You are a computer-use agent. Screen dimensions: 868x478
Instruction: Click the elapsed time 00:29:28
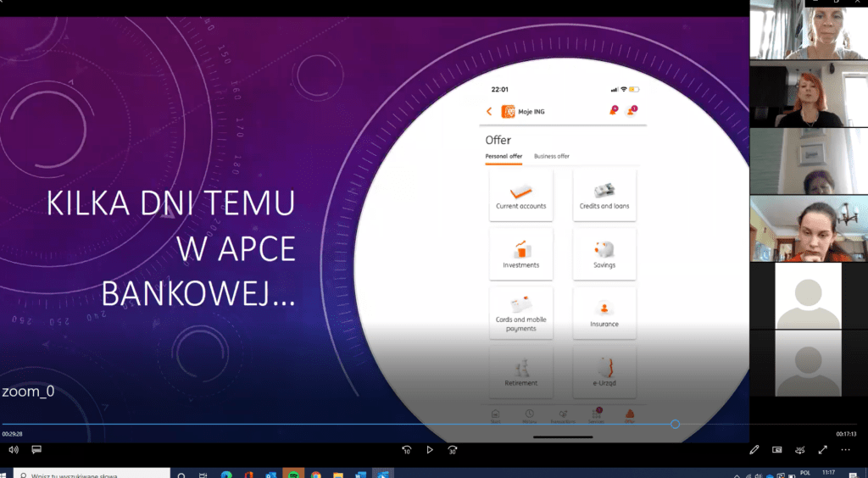[x=12, y=434]
